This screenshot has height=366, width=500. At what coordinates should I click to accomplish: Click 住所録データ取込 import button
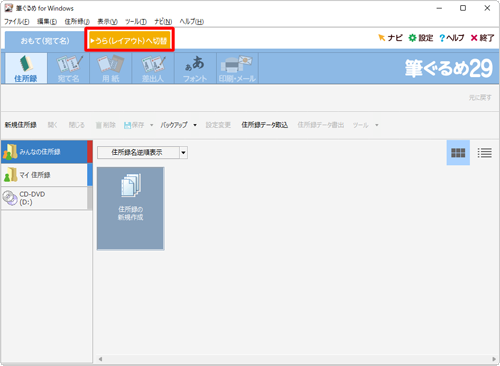click(265, 125)
